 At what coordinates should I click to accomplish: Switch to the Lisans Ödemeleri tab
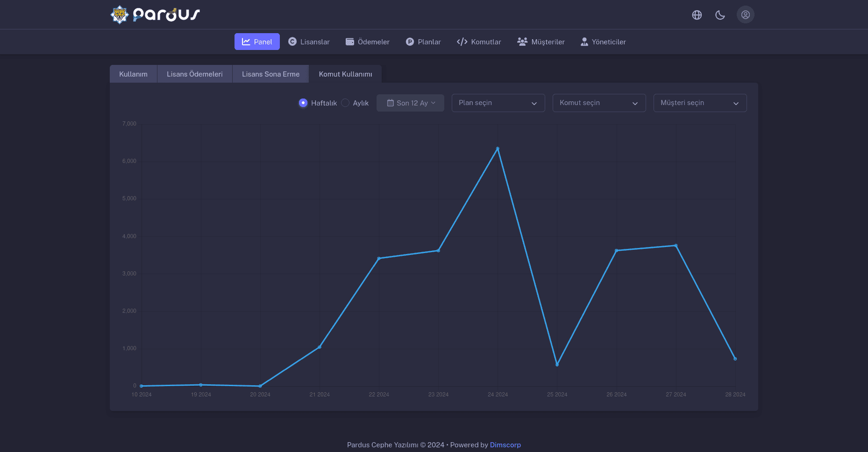[x=194, y=74]
